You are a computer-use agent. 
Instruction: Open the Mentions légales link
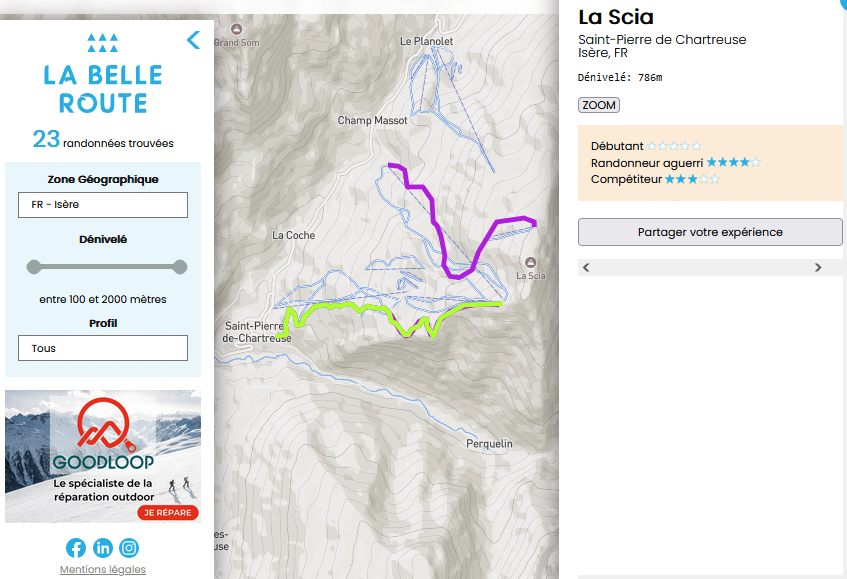tap(103, 569)
